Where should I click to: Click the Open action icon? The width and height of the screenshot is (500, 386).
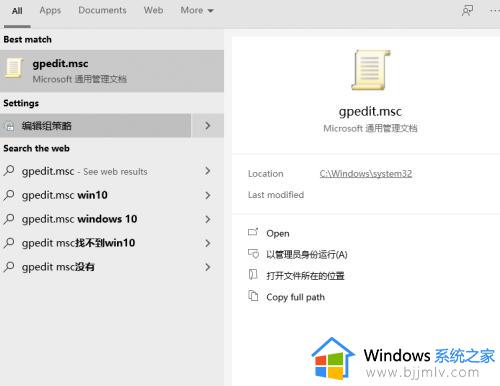coord(253,232)
